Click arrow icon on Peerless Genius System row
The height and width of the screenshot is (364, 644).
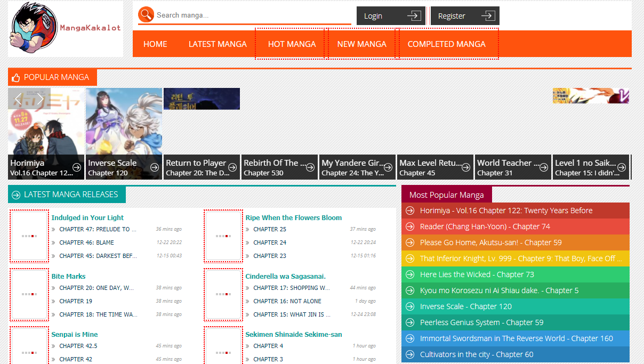pyautogui.click(x=410, y=322)
